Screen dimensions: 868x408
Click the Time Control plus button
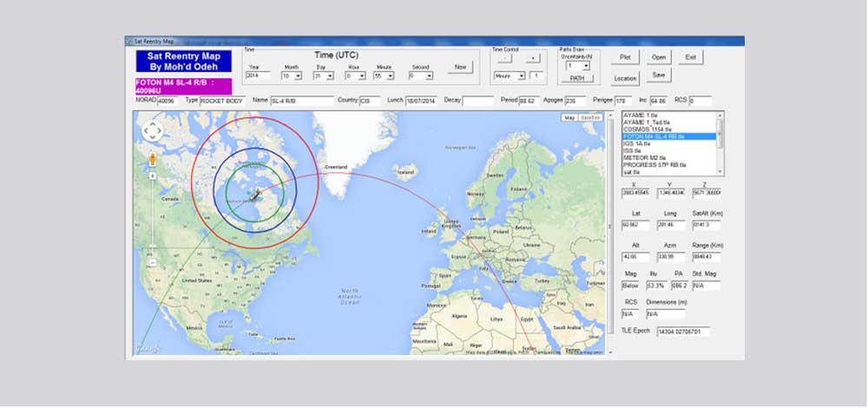[532, 58]
